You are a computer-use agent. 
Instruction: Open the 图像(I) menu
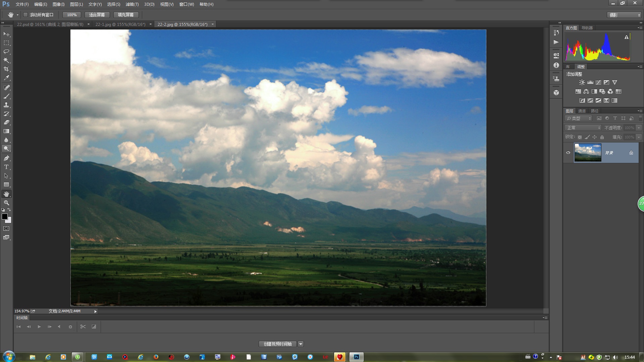click(x=58, y=4)
